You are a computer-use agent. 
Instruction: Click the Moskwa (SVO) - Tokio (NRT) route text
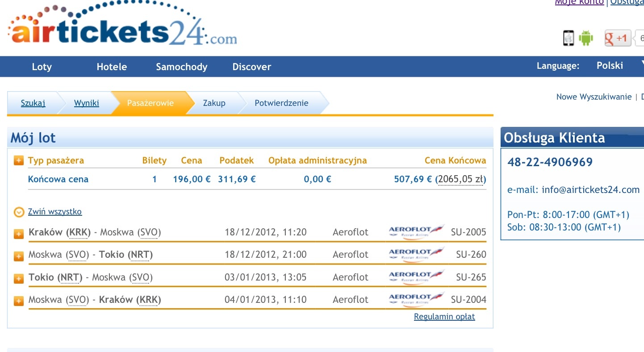91,255
